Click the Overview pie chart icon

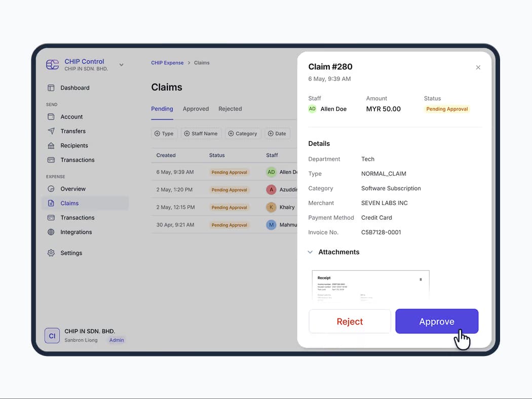pyautogui.click(x=51, y=189)
